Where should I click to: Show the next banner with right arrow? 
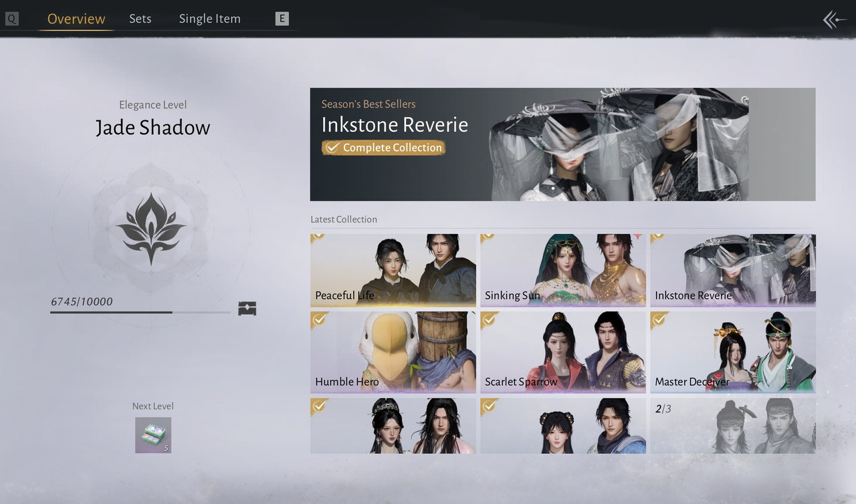pos(588,188)
